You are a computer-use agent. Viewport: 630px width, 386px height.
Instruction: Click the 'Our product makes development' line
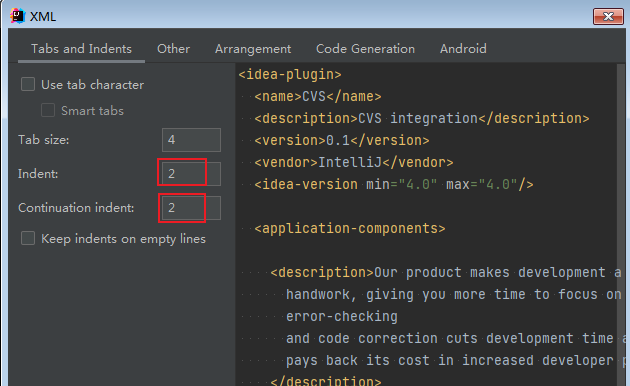tap(446, 272)
